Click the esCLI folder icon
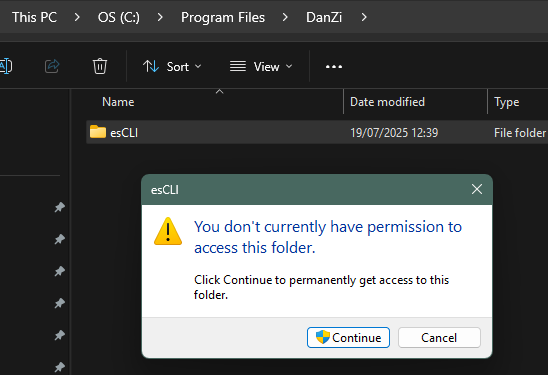Viewport: 548px width, 375px height. click(x=98, y=132)
